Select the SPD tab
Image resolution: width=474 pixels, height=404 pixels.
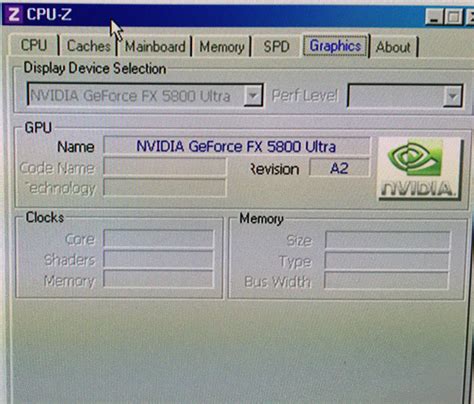(276, 46)
